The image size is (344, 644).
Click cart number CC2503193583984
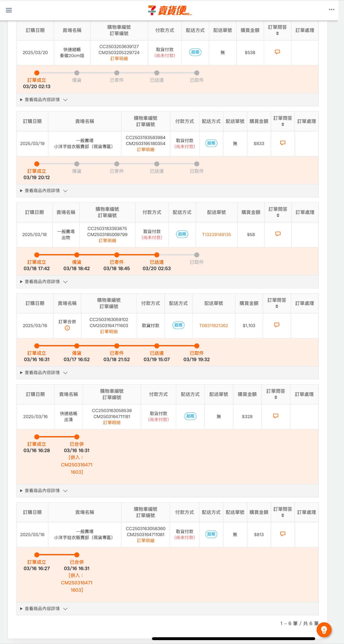145,138
